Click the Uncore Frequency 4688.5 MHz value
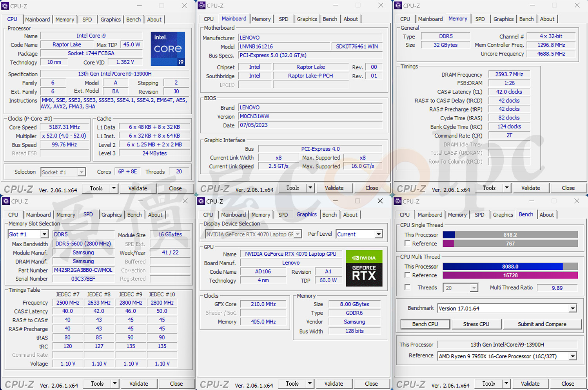The width and height of the screenshot is (588, 390). click(x=551, y=54)
